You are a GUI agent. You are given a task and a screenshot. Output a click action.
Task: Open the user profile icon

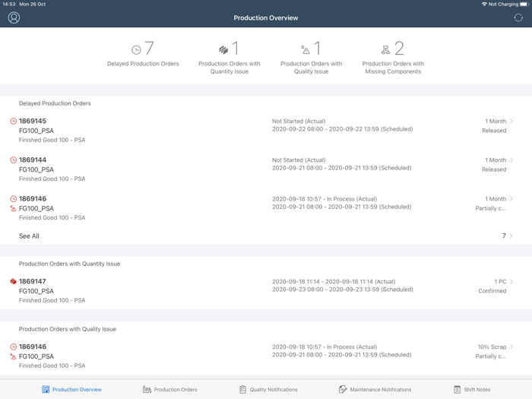(x=14, y=17)
